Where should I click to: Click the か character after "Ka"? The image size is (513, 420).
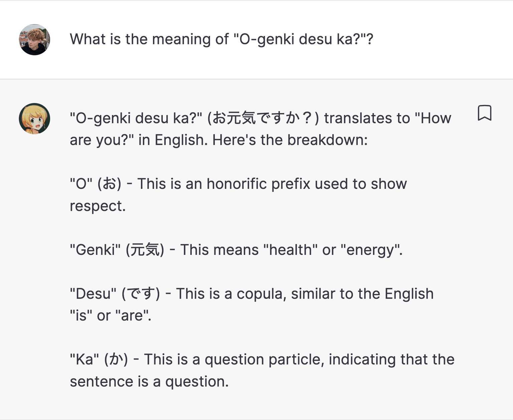point(116,360)
